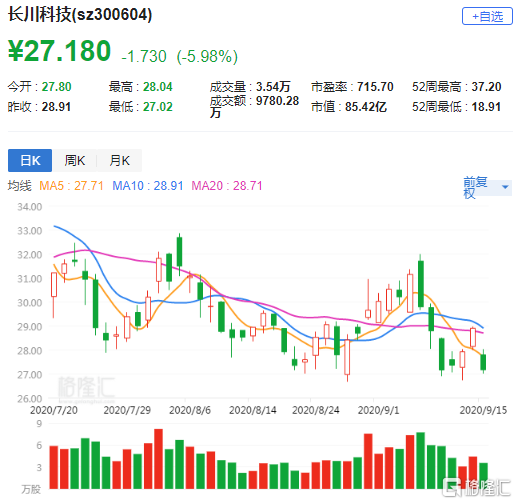The height and width of the screenshot is (504, 517).
Task: Click the MA20 moving average legend
Action: tap(227, 186)
